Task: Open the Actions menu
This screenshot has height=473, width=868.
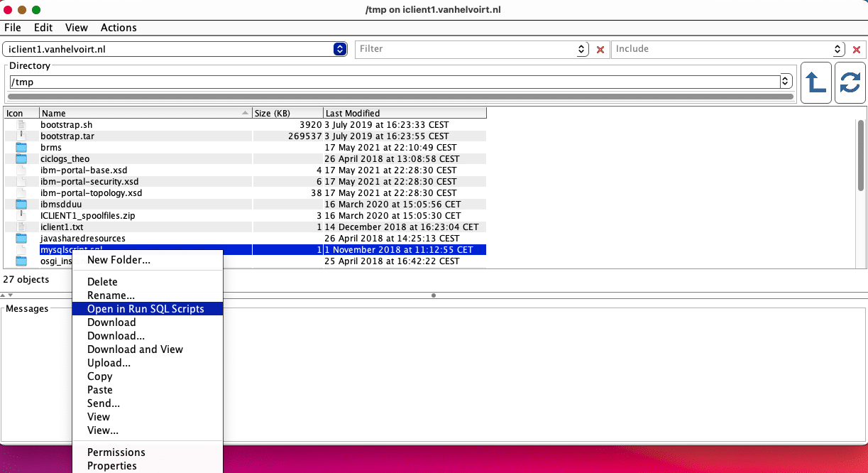Action: click(119, 28)
